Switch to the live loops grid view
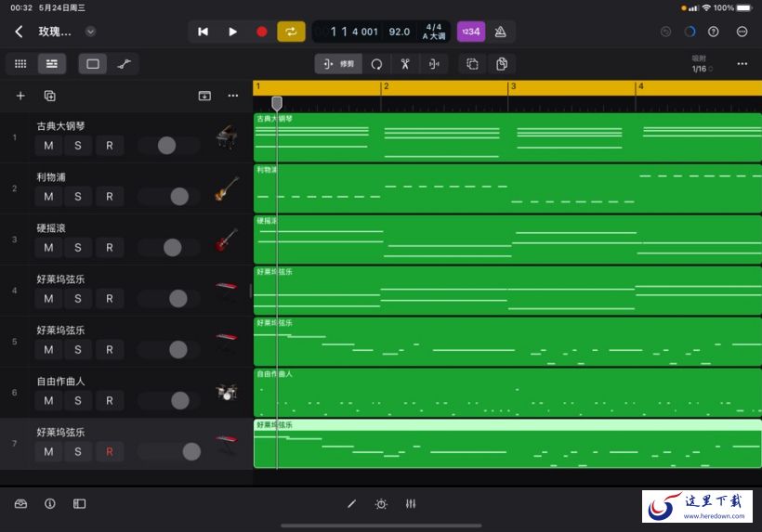The image size is (762, 532). pyautogui.click(x=20, y=64)
